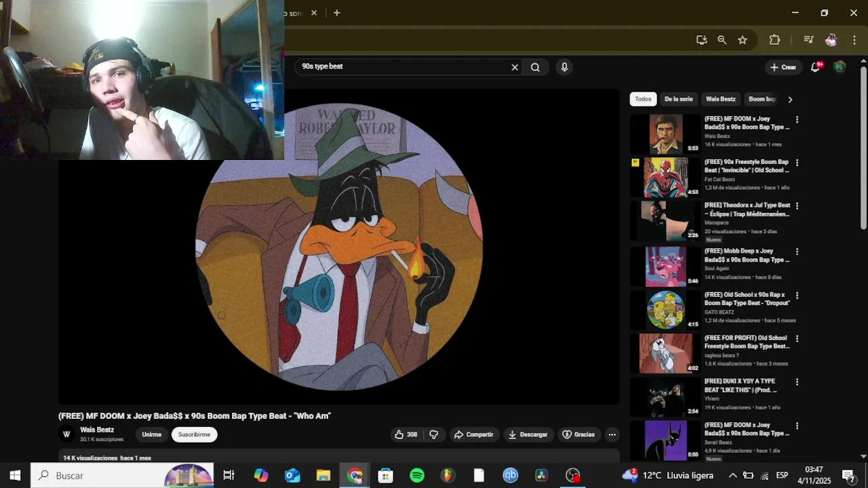Open qBittorrent from the taskbar

click(510, 475)
